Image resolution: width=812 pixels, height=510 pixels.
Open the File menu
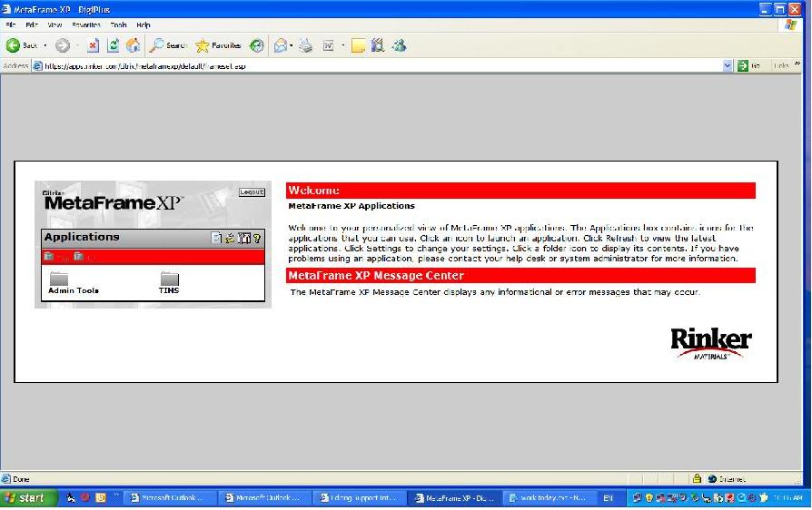(x=11, y=25)
